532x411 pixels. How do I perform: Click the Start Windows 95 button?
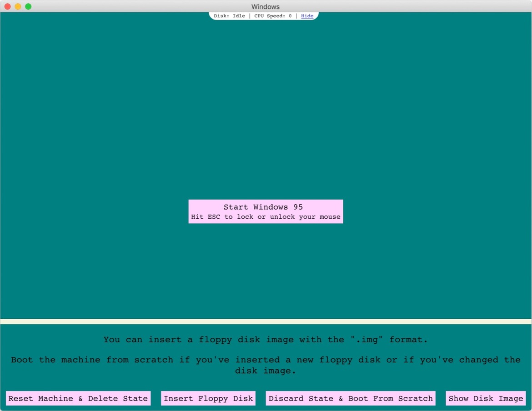(266, 211)
